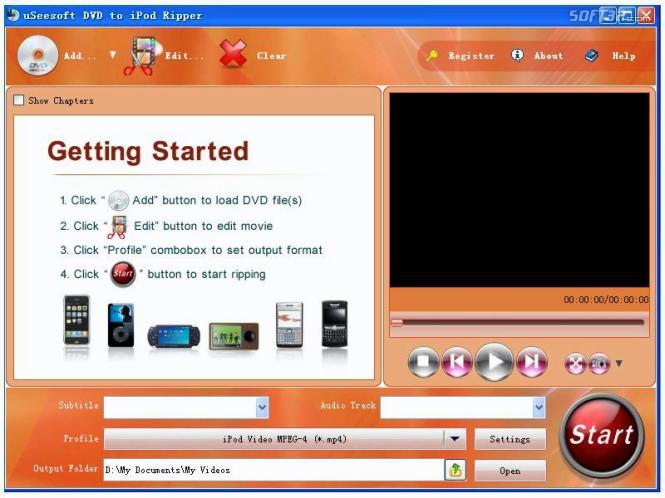Click the big red Start button
This screenshot has height=498, width=665.
[601, 435]
